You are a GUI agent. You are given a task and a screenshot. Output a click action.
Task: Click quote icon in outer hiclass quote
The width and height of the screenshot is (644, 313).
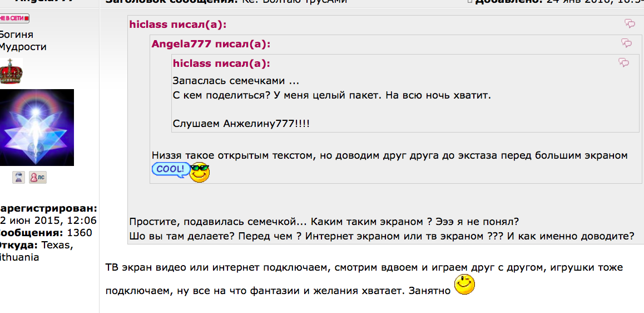point(630,23)
